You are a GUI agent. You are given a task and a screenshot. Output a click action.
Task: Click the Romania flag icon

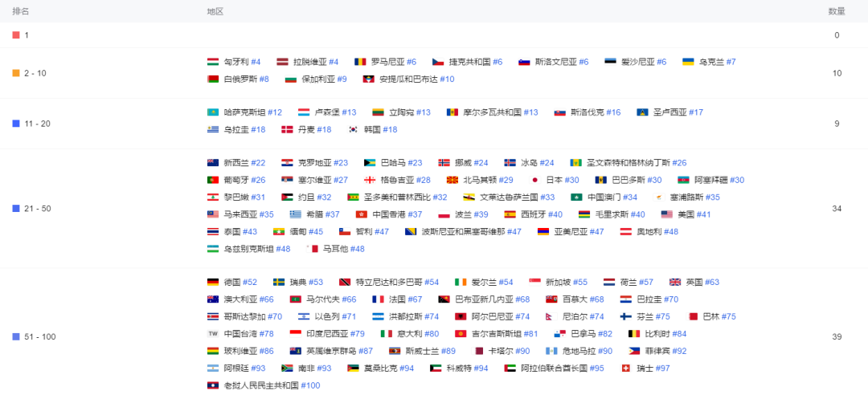click(x=360, y=62)
